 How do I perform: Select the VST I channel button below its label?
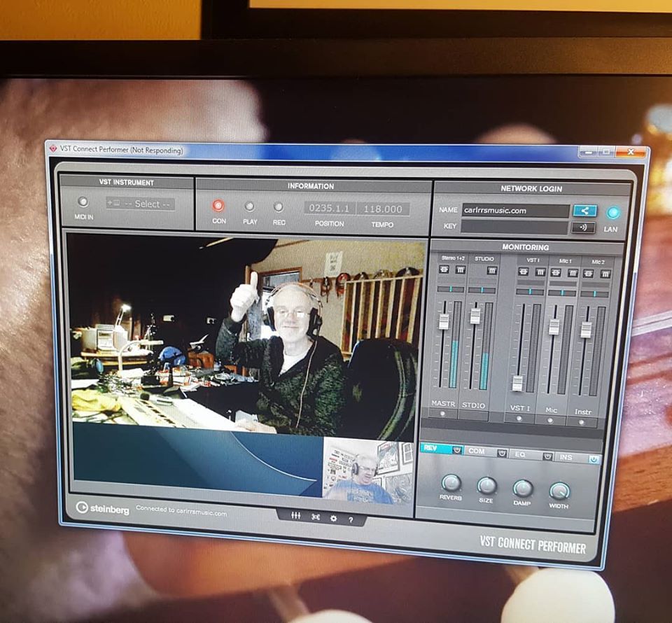coord(519,418)
